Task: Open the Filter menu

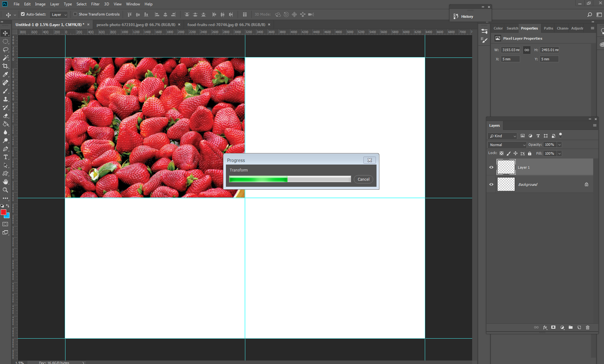Action: point(95,4)
